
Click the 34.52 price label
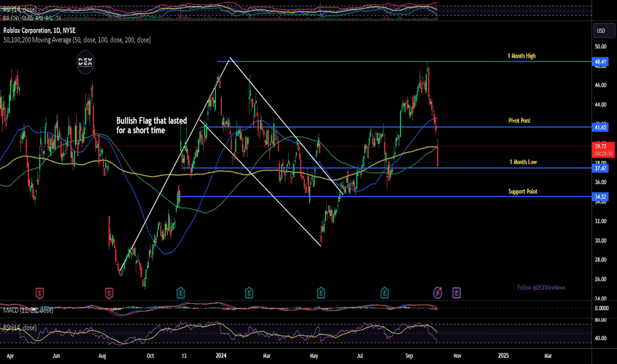click(600, 197)
